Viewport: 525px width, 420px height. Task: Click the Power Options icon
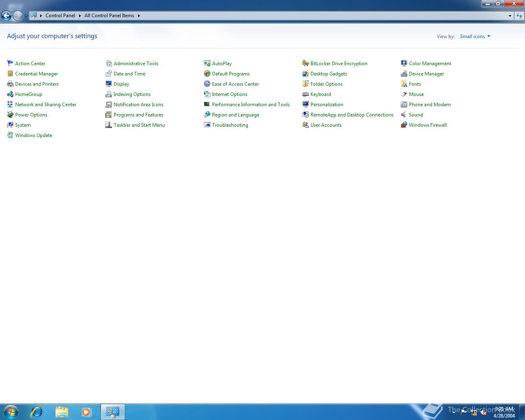(x=10, y=114)
